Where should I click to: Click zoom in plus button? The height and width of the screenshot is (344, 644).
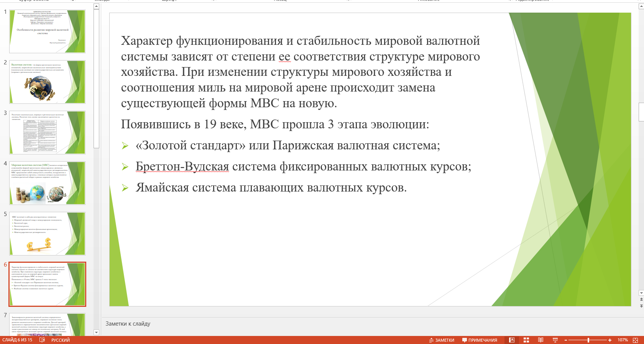[x=610, y=340]
